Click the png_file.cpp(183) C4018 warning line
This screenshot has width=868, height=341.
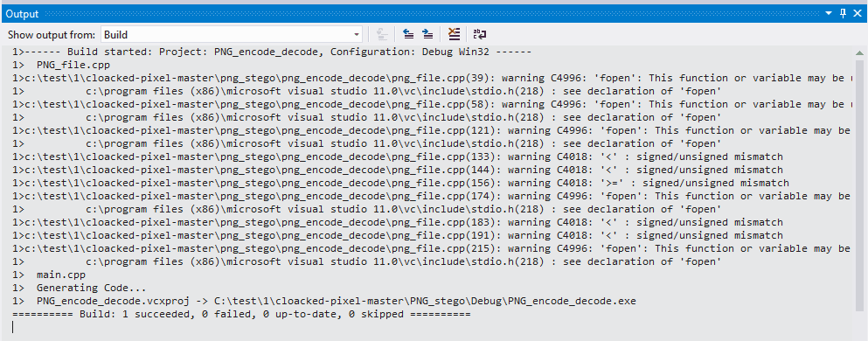coord(398,222)
